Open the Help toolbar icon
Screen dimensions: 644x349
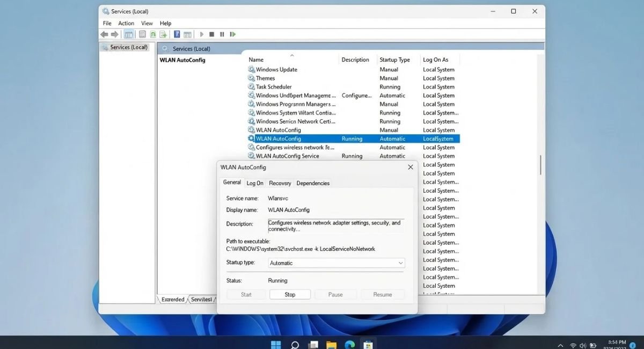[x=177, y=34]
